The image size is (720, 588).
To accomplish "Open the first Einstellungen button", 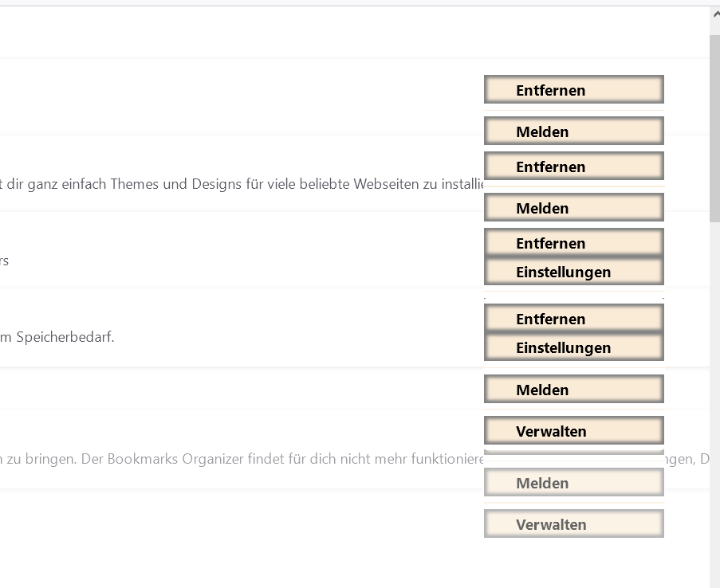I will (x=573, y=272).
